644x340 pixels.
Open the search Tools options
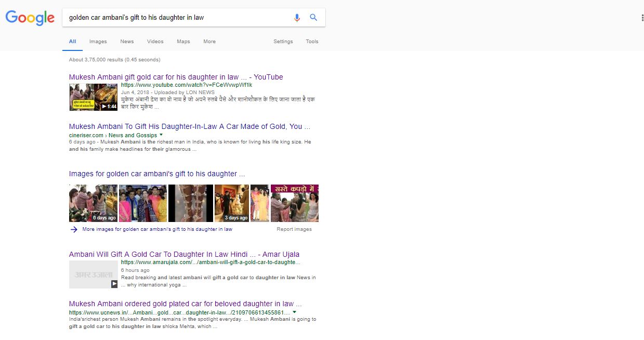pyautogui.click(x=312, y=42)
